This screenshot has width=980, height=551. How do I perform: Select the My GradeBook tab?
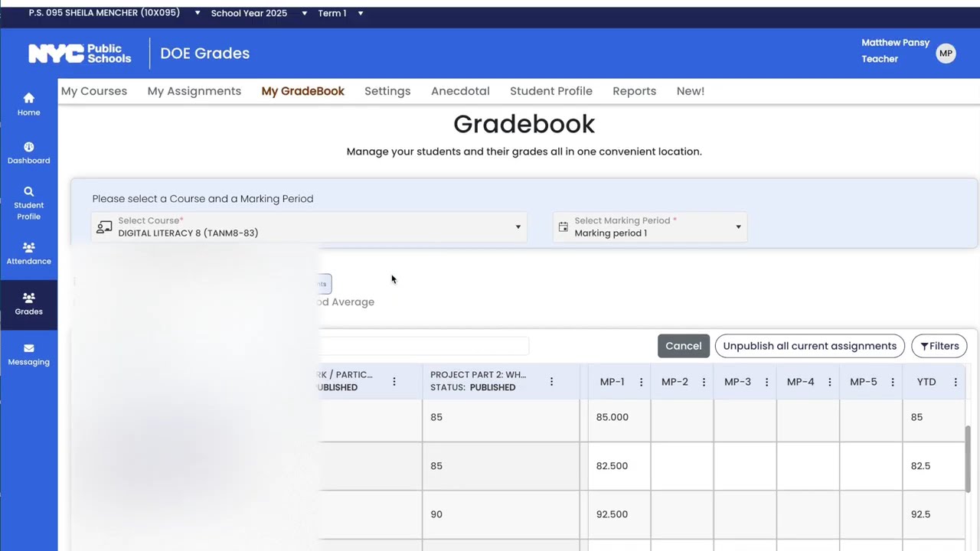[x=303, y=91]
